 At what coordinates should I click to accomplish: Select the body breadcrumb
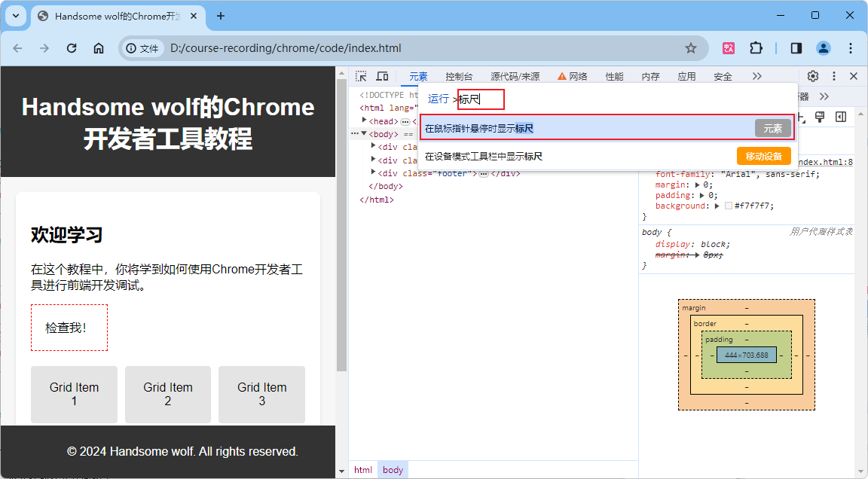point(393,470)
